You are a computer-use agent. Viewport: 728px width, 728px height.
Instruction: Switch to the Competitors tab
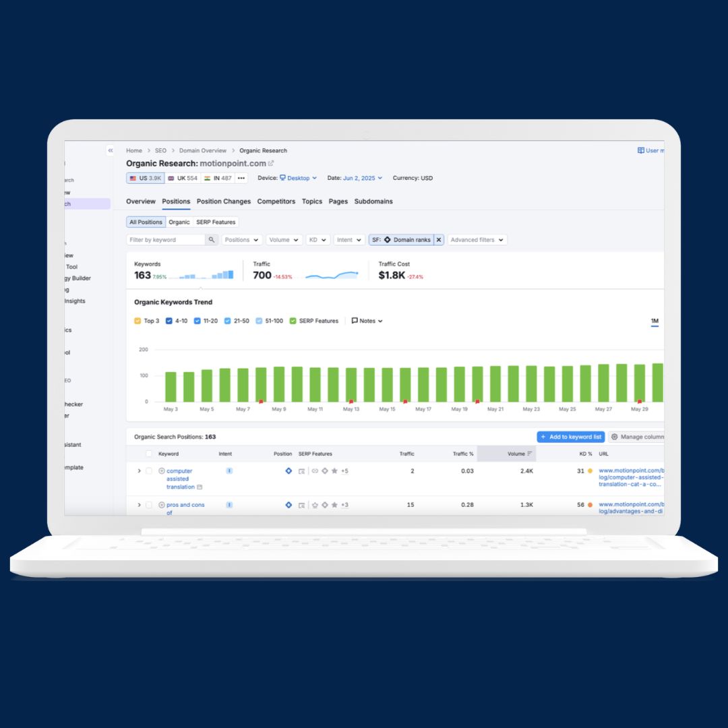coord(278,201)
